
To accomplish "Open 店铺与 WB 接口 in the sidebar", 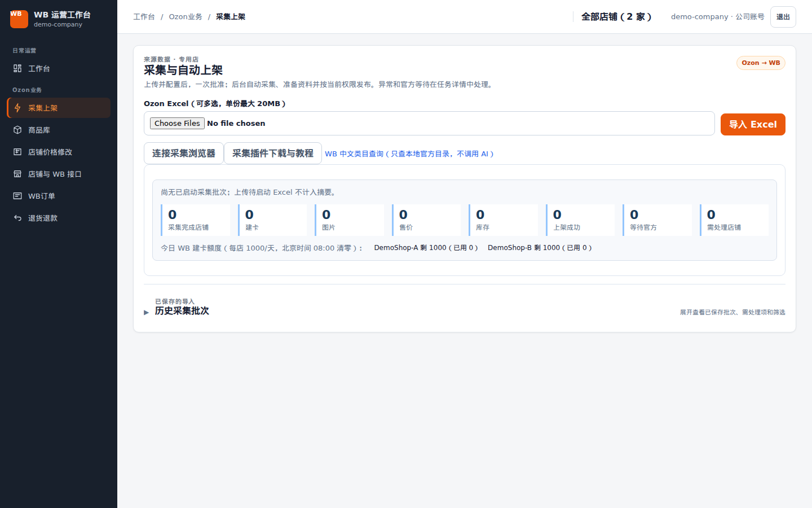I will 59,174.
